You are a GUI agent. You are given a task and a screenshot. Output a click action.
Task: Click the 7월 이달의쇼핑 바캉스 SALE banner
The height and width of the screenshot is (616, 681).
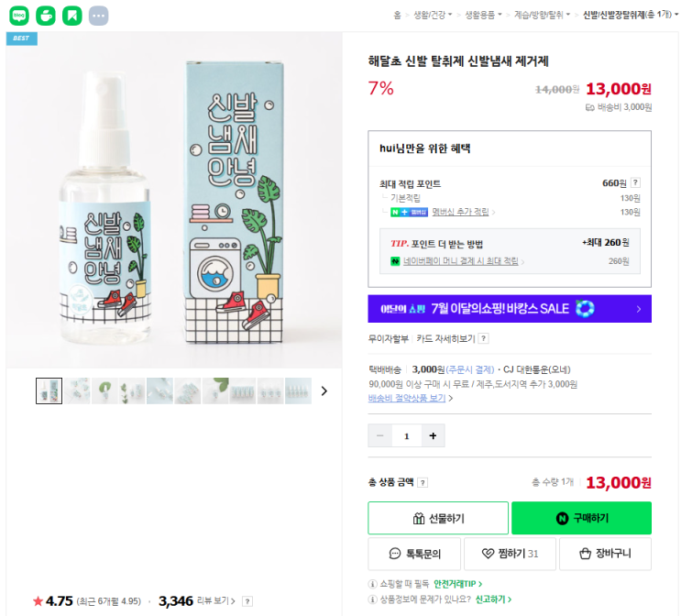510,309
